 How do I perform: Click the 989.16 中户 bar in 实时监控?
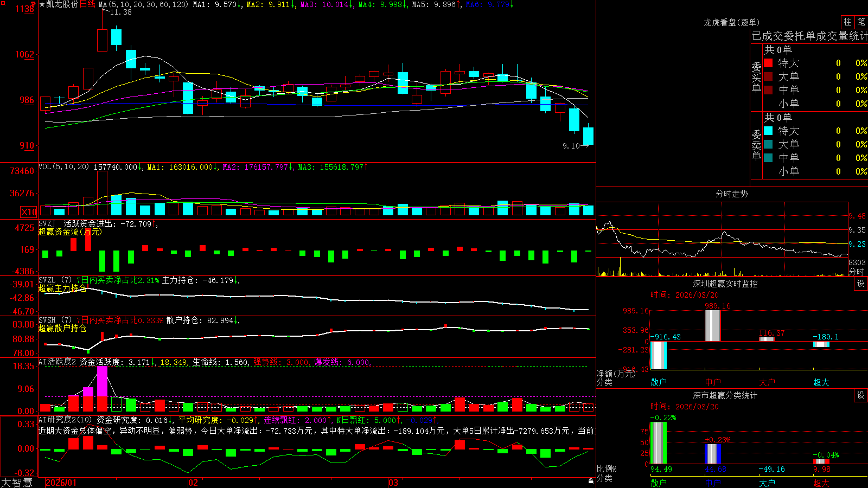point(713,325)
